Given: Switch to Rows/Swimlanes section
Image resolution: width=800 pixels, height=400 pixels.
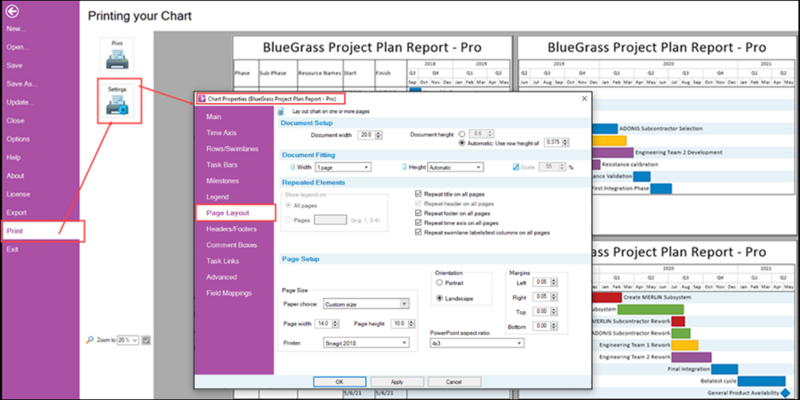Looking at the screenshot, I should [232, 149].
